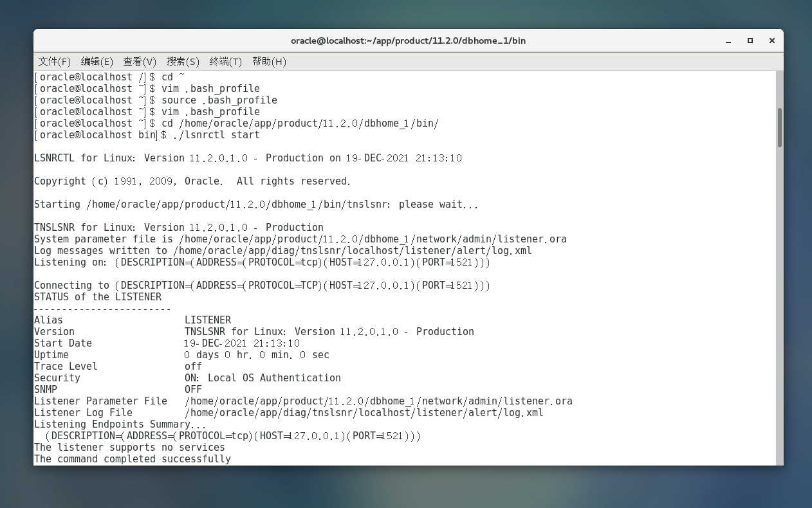Screen dimensions: 812x508
Task: Click the 'Listening on:' description line
Action: (262, 262)
